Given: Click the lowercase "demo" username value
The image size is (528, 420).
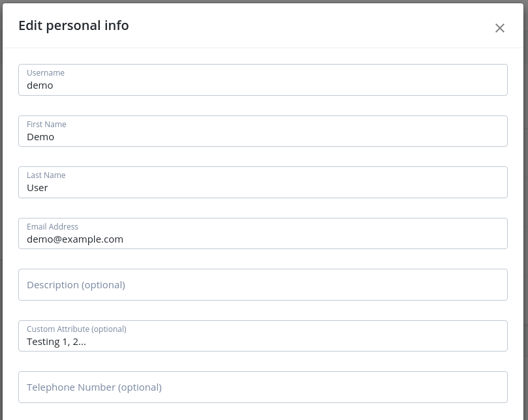Looking at the screenshot, I should coord(40,85).
